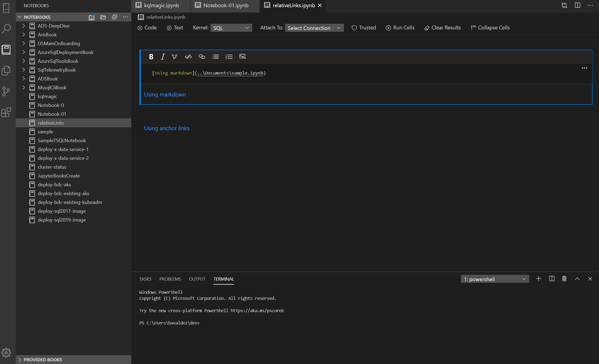Open the Select Connection dropdown
599x364 pixels.
click(314, 28)
